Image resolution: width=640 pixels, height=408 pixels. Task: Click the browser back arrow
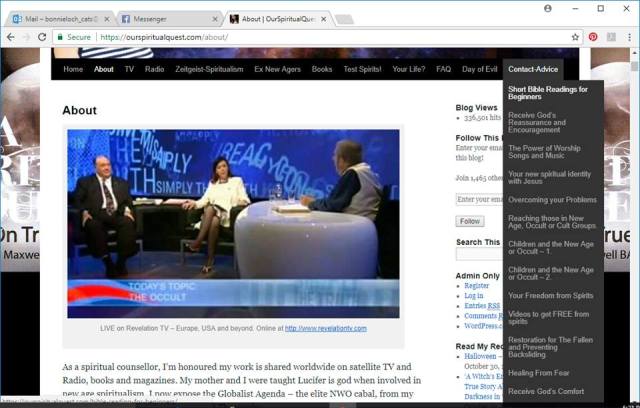click(x=10, y=37)
